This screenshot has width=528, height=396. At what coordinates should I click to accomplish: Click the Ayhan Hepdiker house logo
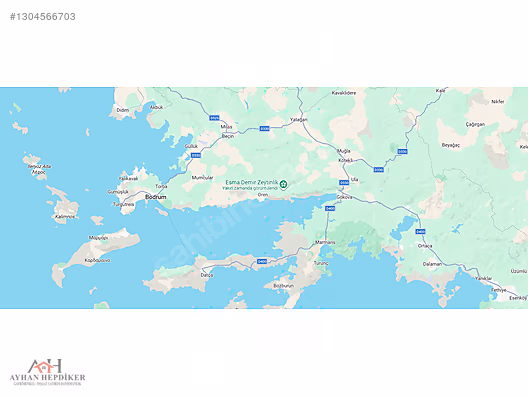point(45,366)
